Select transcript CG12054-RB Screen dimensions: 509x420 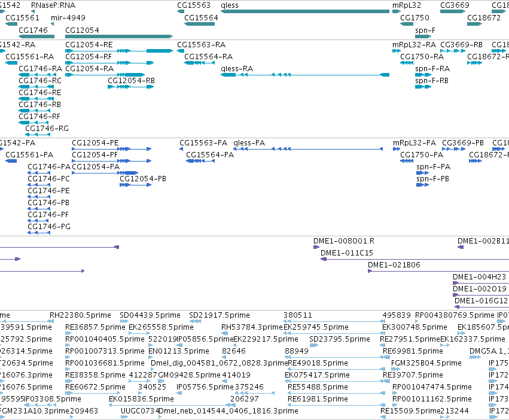pyautogui.click(x=131, y=87)
